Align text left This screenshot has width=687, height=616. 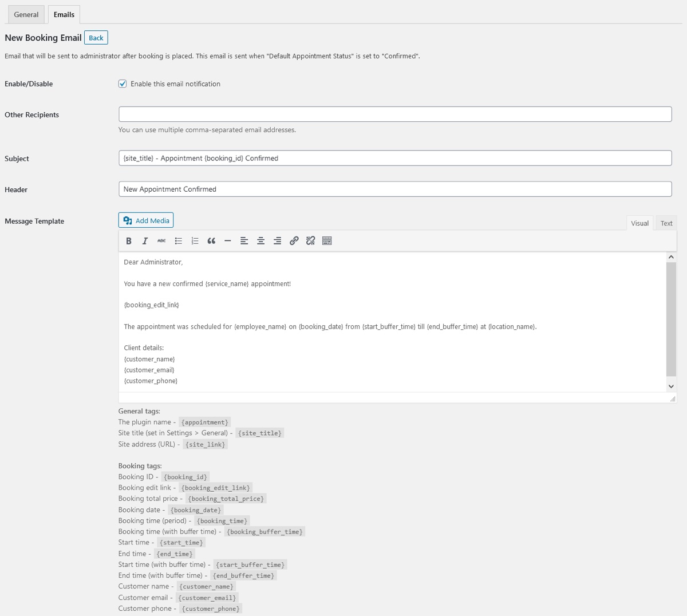[244, 241]
